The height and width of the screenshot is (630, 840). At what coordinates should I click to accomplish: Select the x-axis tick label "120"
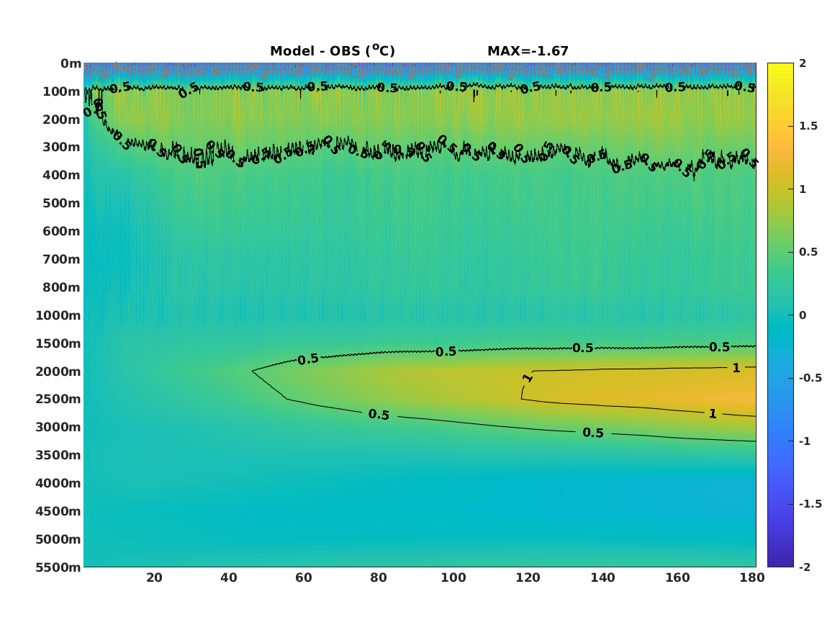528,577
